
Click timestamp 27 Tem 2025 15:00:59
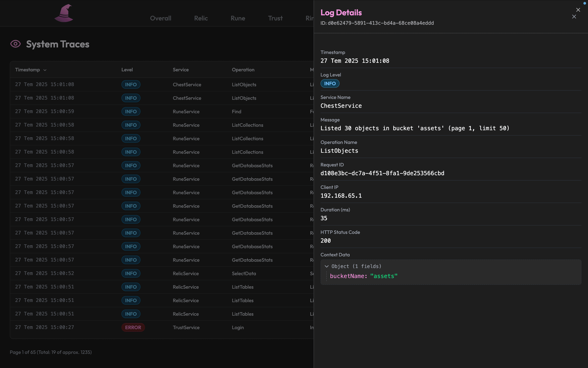pyautogui.click(x=45, y=111)
